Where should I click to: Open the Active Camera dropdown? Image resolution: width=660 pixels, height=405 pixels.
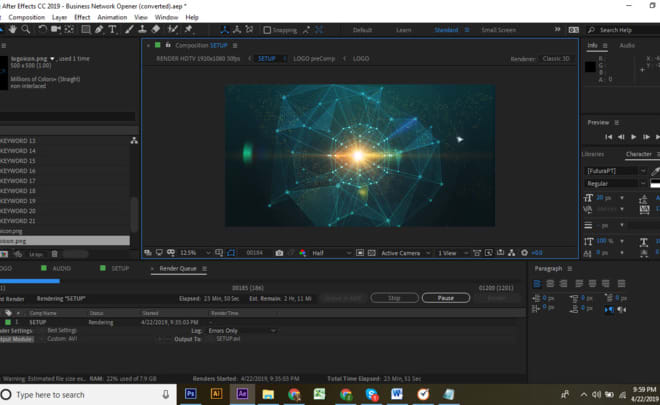(405, 253)
